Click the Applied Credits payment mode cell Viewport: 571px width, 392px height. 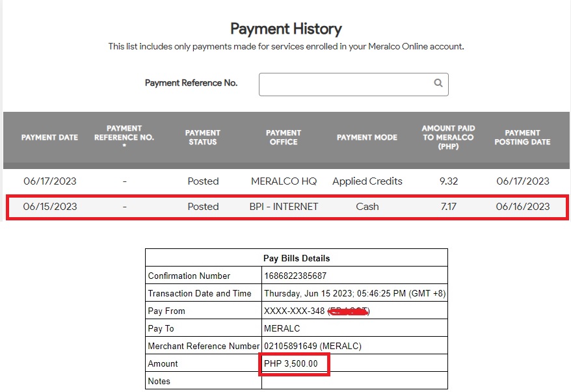(367, 181)
